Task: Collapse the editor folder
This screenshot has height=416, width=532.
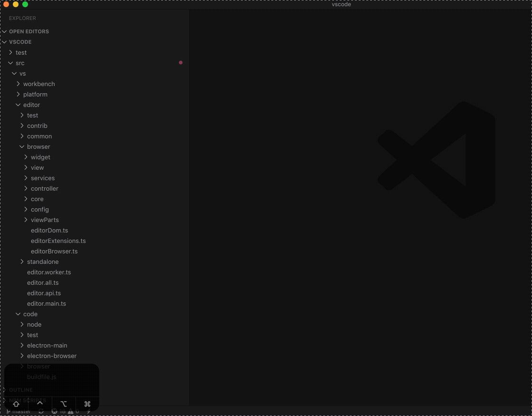Action: pyautogui.click(x=31, y=105)
